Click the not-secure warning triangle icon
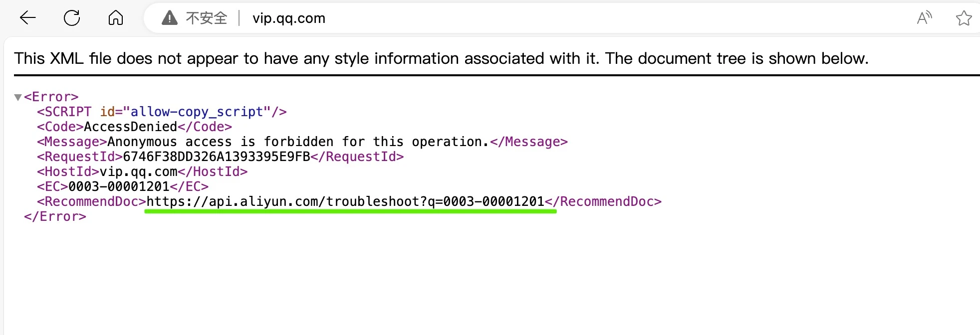980x335 pixels. 170,18
